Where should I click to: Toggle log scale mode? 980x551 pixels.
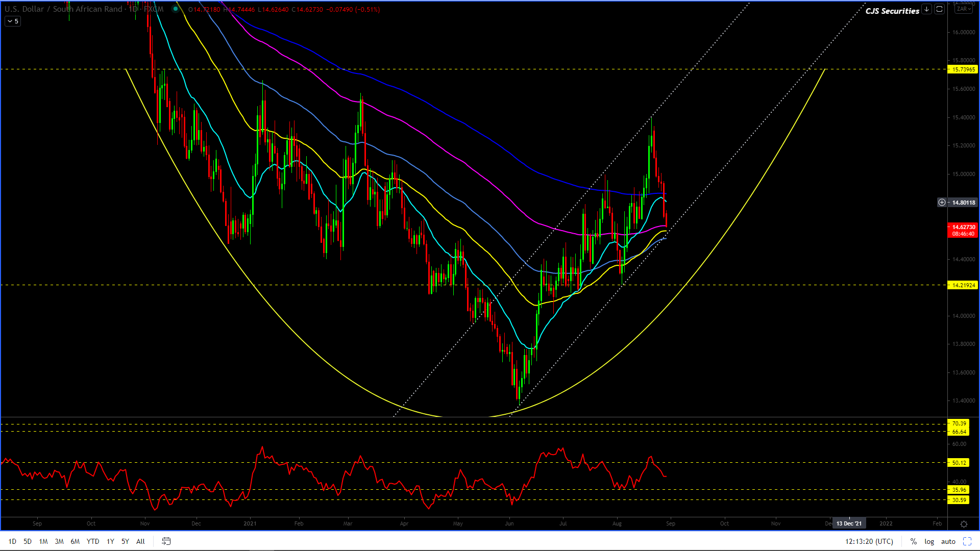coord(929,541)
